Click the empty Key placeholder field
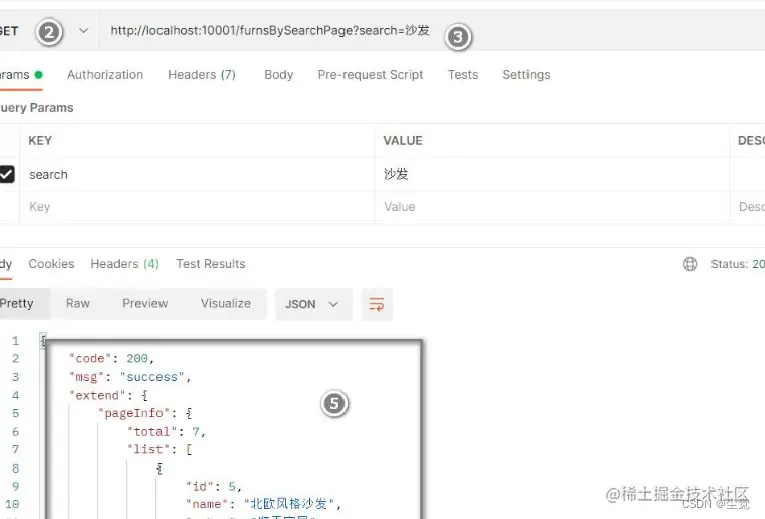Screen dimensions: 765x519 [197, 207]
